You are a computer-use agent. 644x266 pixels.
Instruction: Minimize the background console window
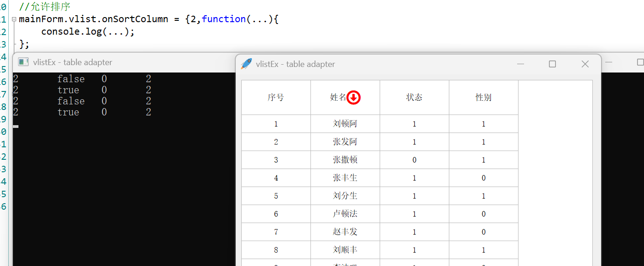click(x=608, y=62)
